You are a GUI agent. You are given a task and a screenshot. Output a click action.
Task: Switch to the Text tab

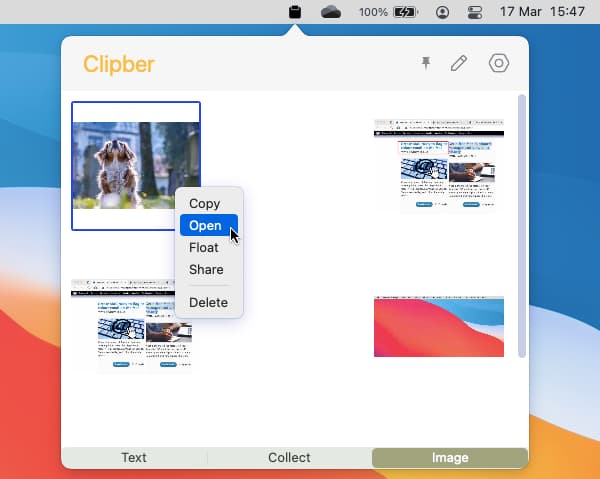click(134, 457)
